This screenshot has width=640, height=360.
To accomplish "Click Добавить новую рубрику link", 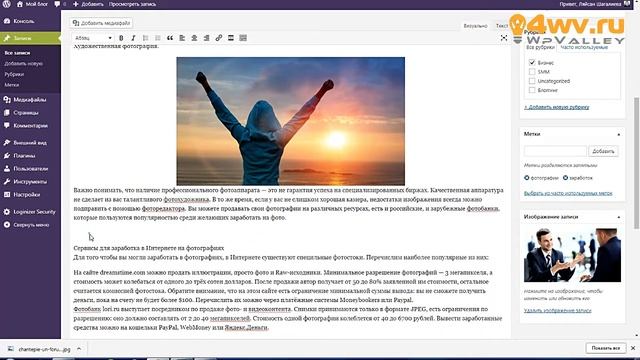I will 556,107.
